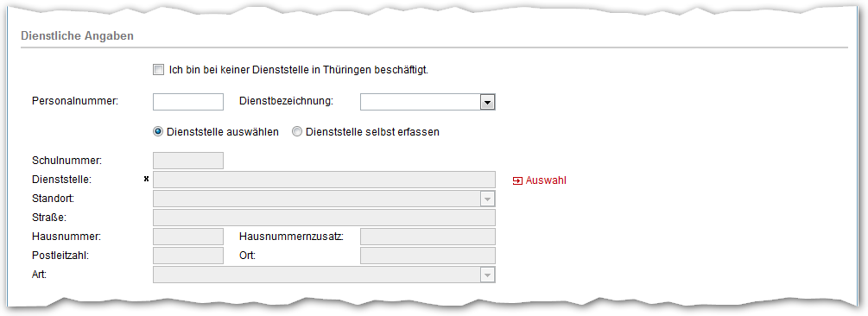
Task: Click the checkbox label about Thüringen Dienststelle
Action: [299, 70]
